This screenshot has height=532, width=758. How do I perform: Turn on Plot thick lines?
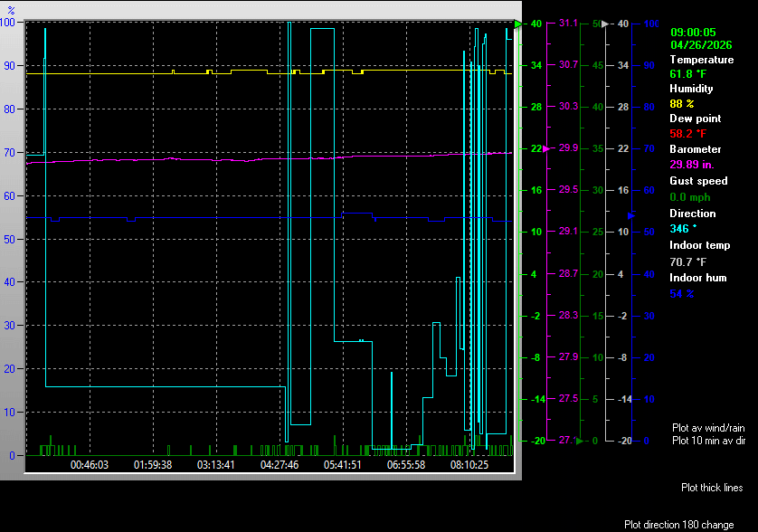pos(712,488)
